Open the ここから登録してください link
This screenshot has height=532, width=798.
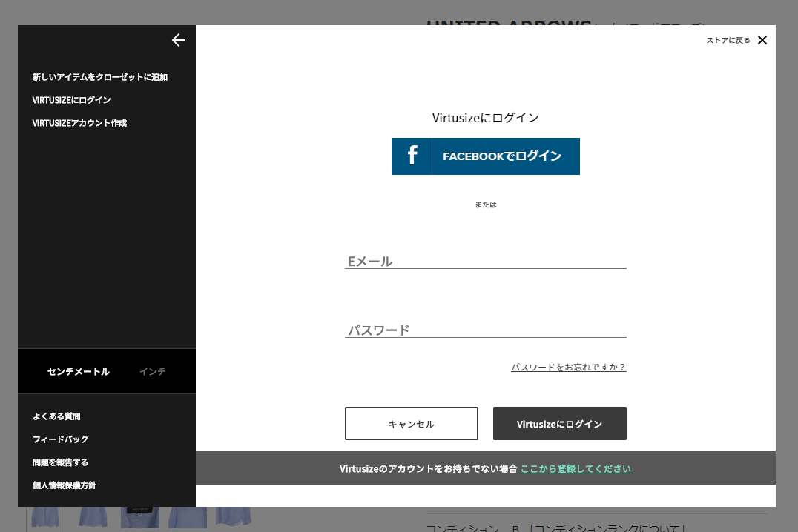click(576, 468)
